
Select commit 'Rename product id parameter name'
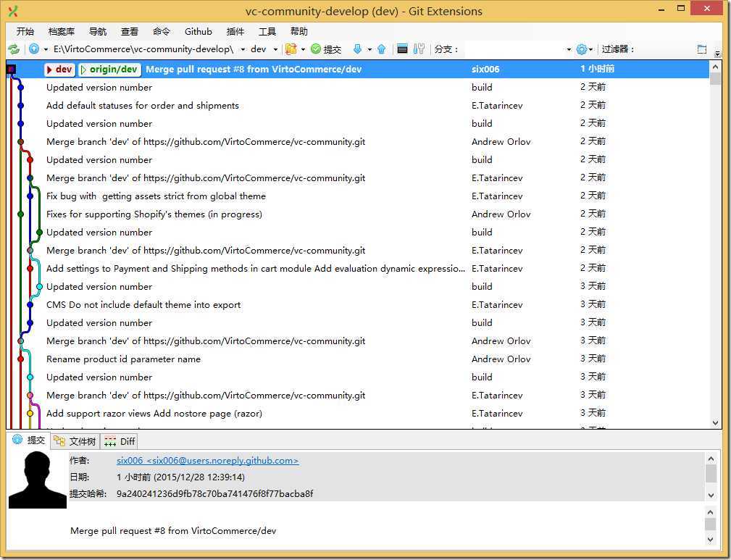pos(359,359)
